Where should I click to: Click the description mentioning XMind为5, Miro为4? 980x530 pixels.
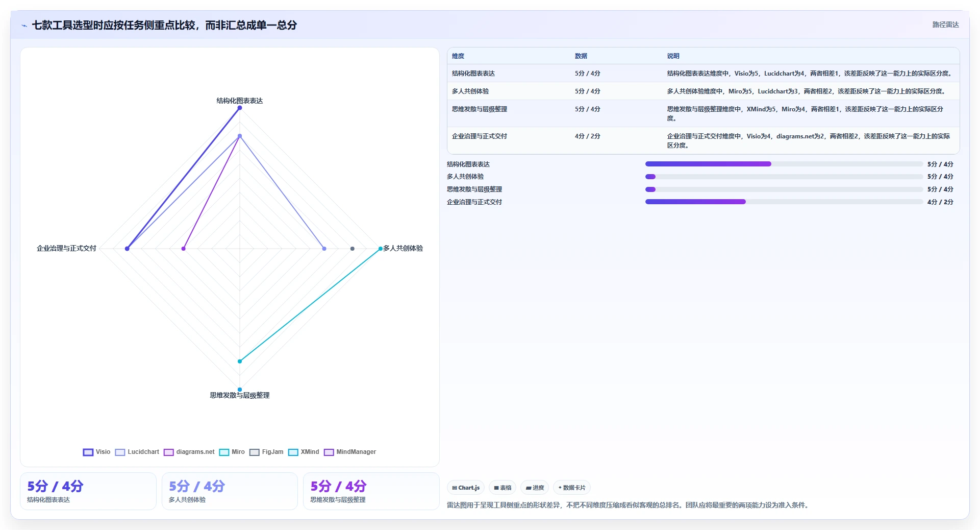pyautogui.click(x=806, y=114)
